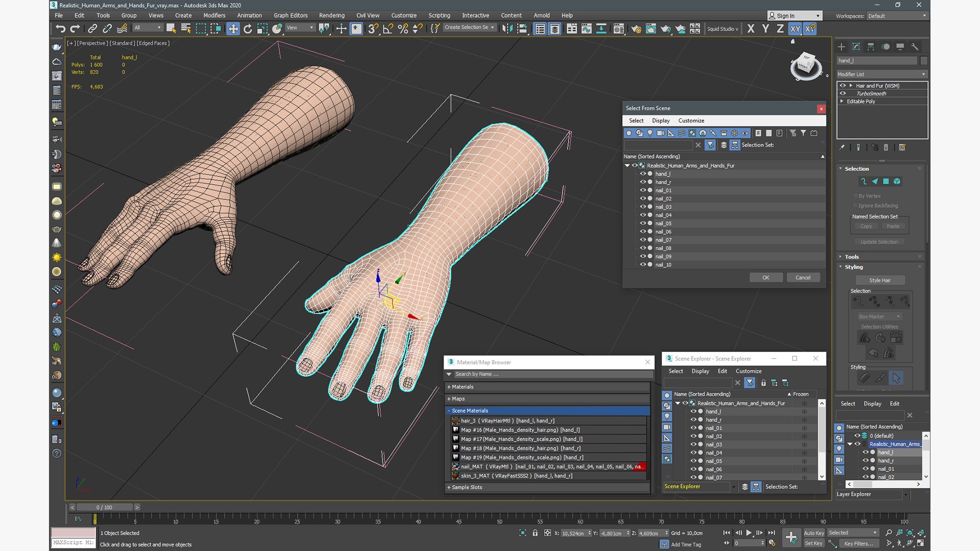Open Customize menu in Select From Scene
The height and width of the screenshot is (551, 980).
click(x=691, y=120)
